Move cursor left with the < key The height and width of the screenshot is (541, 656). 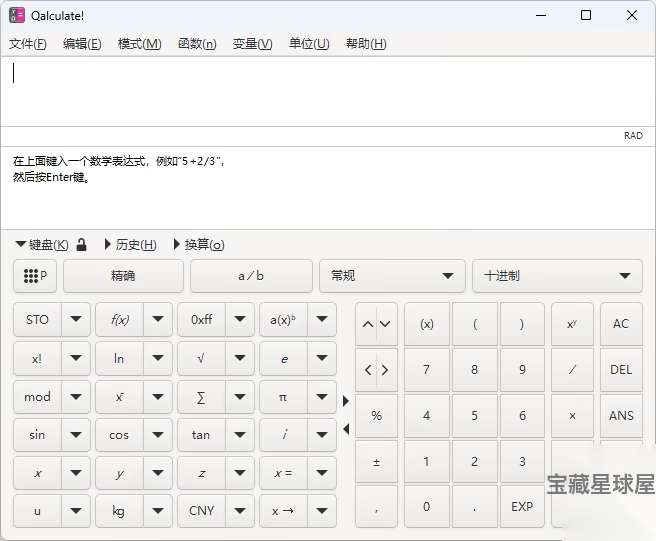(x=367, y=370)
